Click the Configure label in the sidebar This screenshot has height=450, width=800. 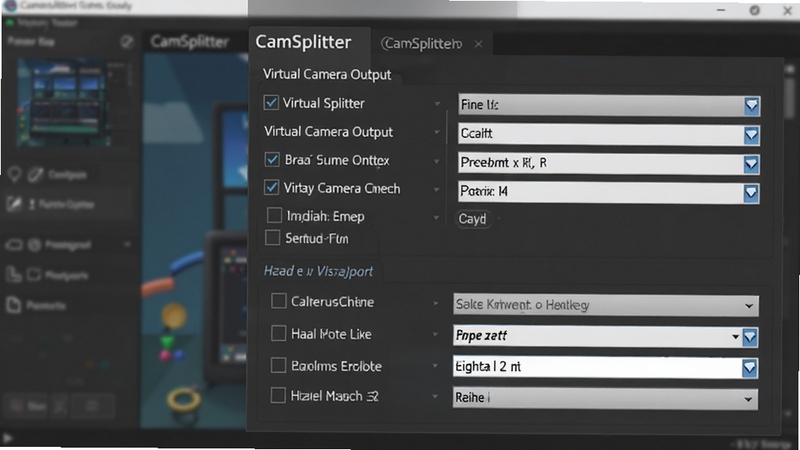(x=68, y=175)
